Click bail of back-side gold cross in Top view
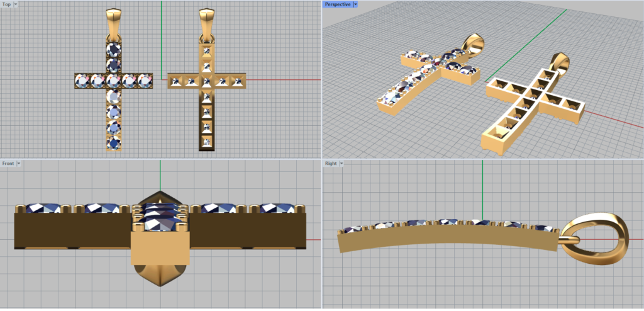644x311 pixels. 206,22
